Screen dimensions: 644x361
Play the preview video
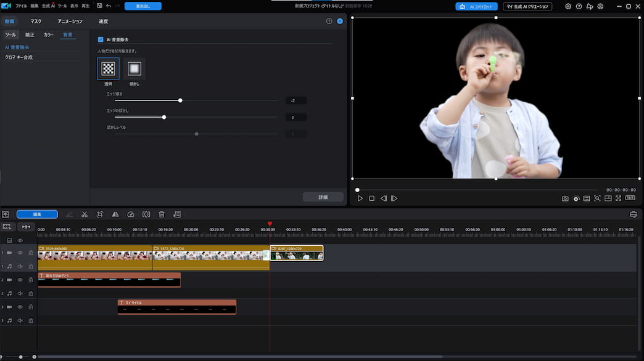pos(360,198)
